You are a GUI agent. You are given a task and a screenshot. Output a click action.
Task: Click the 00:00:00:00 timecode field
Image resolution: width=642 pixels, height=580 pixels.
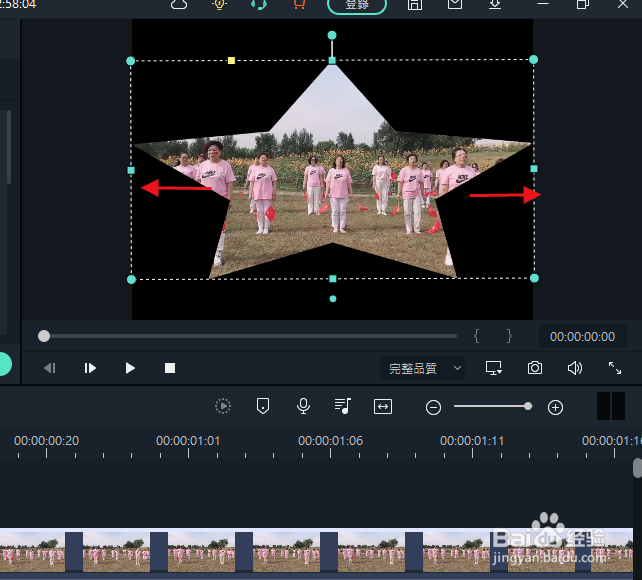point(582,336)
